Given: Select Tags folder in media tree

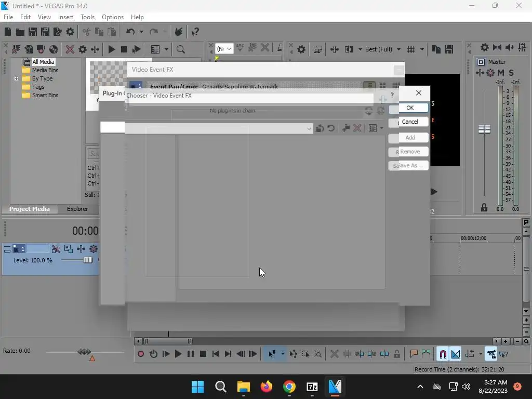Looking at the screenshot, I should (x=38, y=87).
